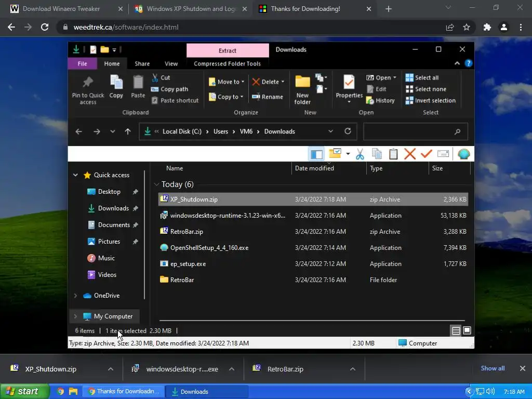Screen dimensions: 532x399
Task: Click Edit in Open group
Action: point(377,89)
